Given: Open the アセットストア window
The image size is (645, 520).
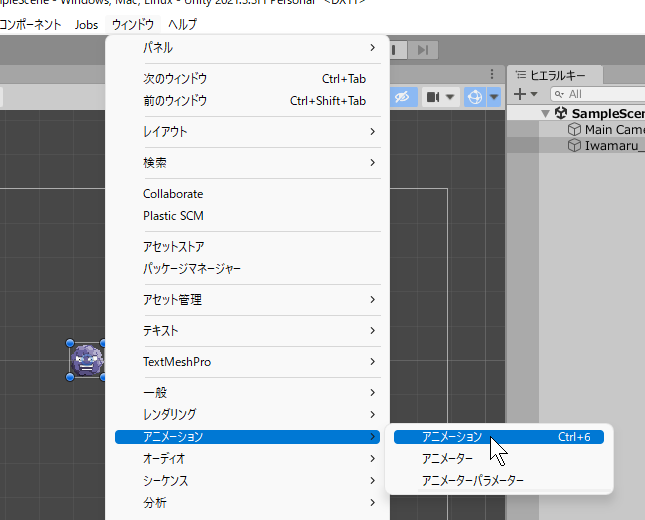Looking at the screenshot, I should point(247,247).
